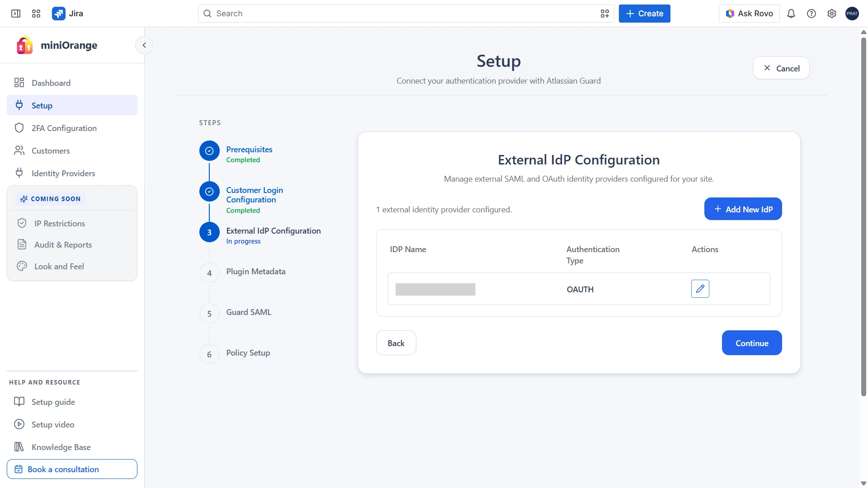Click the COMING SOON badge
The height and width of the screenshot is (488, 868).
point(50,199)
